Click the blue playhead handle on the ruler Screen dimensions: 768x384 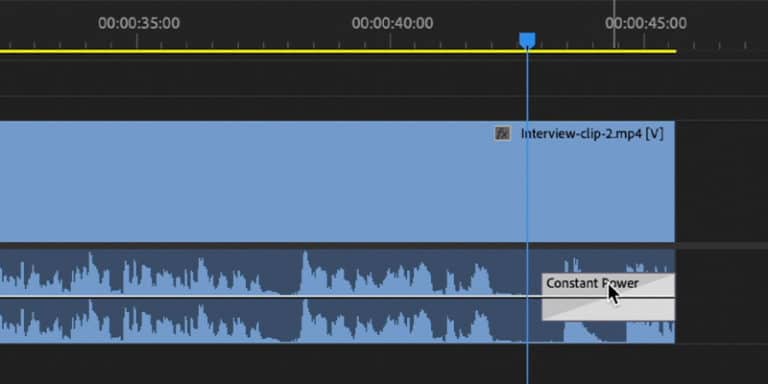[527, 41]
